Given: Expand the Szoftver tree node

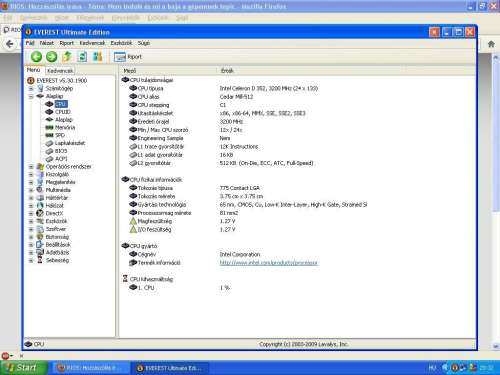Looking at the screenshot, I should coord(31,229).
